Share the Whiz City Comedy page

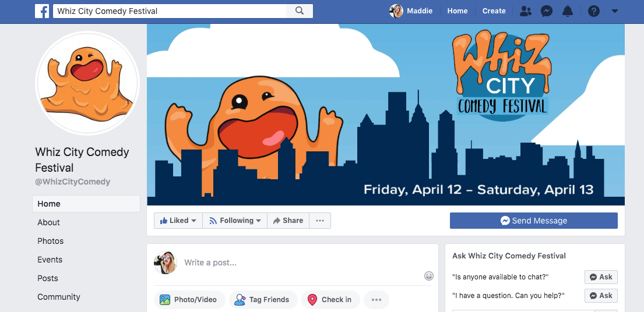pos(288,221)
